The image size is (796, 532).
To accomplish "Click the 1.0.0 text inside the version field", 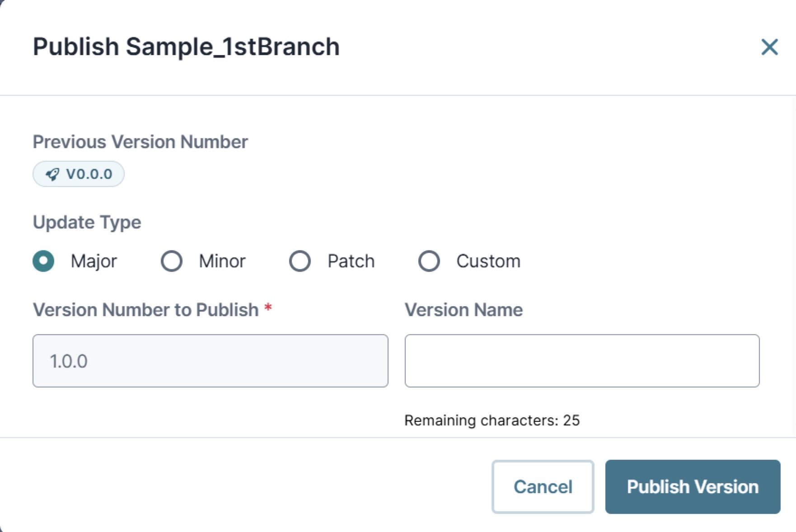I will click(x=69, y=360).
